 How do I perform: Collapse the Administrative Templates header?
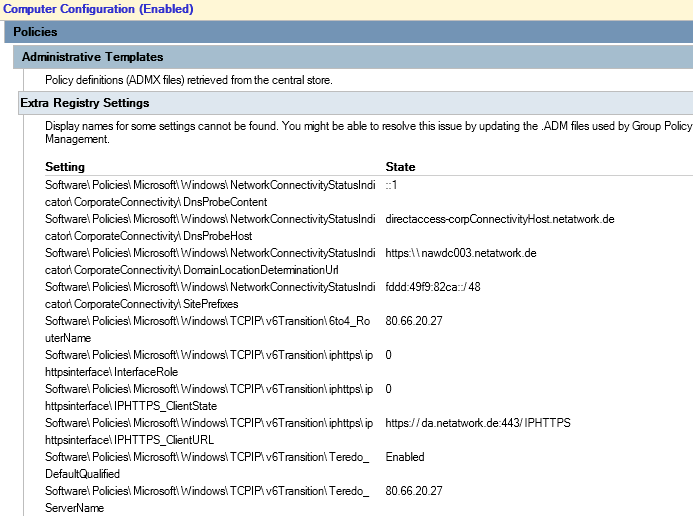(353, 57)
